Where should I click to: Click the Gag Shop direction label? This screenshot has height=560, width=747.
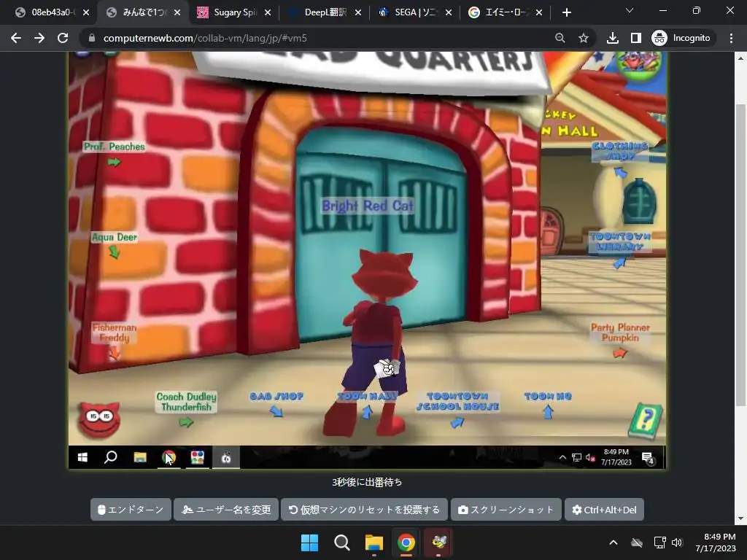tap(276, 396)
